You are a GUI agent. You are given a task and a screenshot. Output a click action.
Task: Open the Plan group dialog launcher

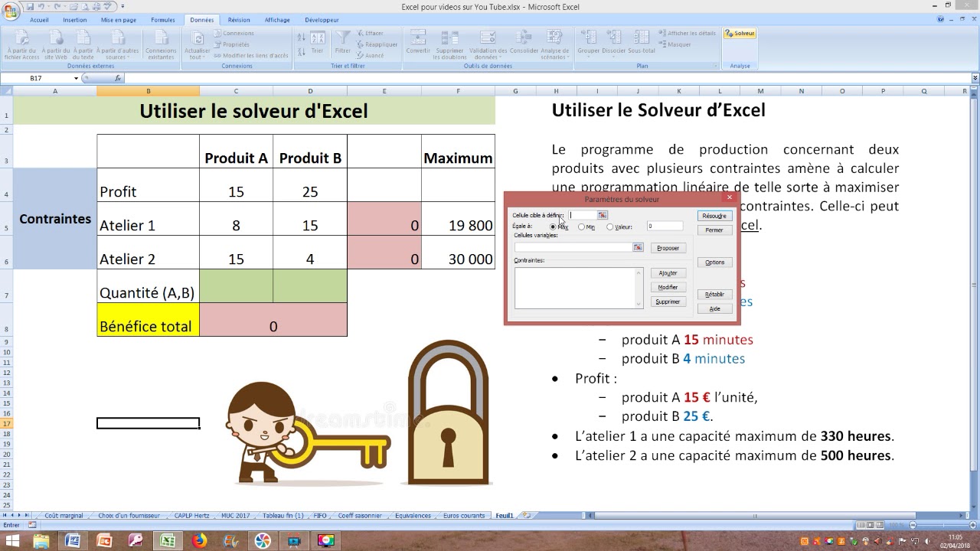716,66
